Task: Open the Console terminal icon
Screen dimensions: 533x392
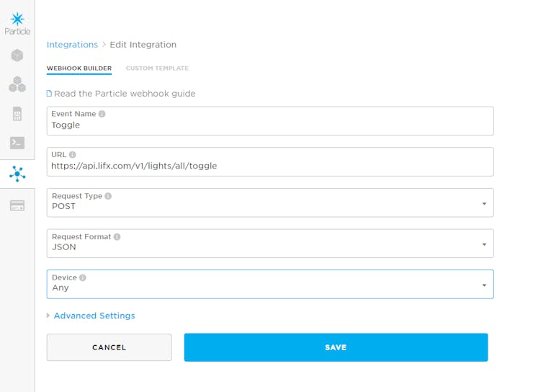Action: (17, 143)
